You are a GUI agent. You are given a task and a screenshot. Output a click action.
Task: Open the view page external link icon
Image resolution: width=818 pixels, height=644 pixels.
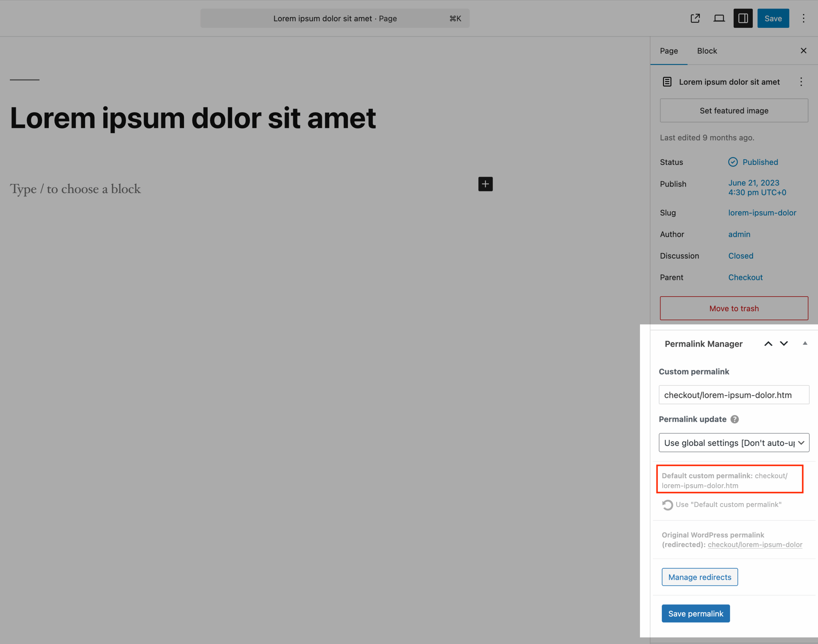pos(695,18)
